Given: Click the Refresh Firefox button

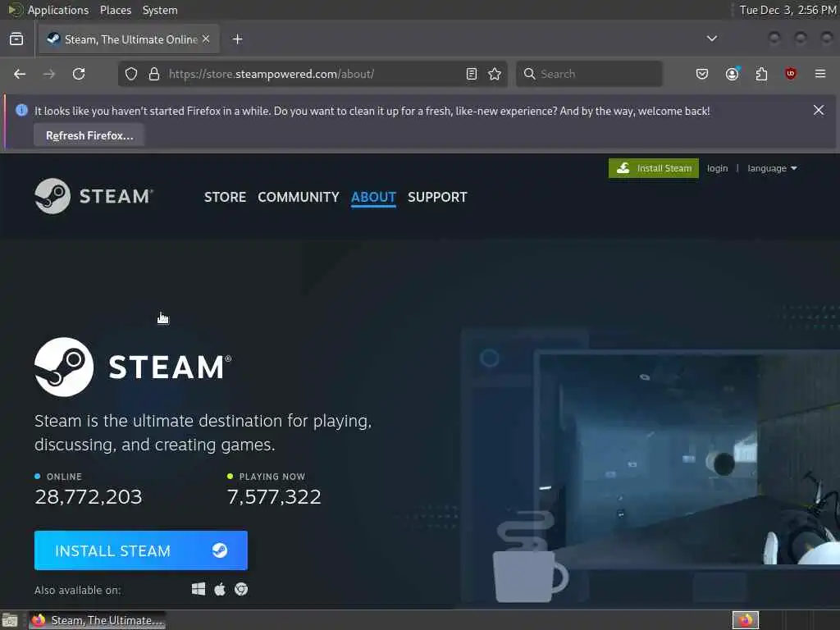Looking at the screenshot, I should pyautogui.click(x=89, y=135).
